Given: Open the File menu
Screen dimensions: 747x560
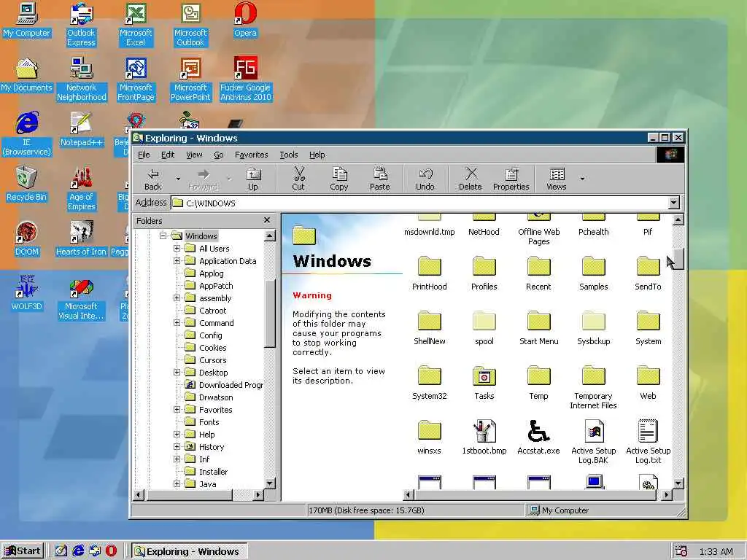Looking at the screenshot, I should (144, 155).
